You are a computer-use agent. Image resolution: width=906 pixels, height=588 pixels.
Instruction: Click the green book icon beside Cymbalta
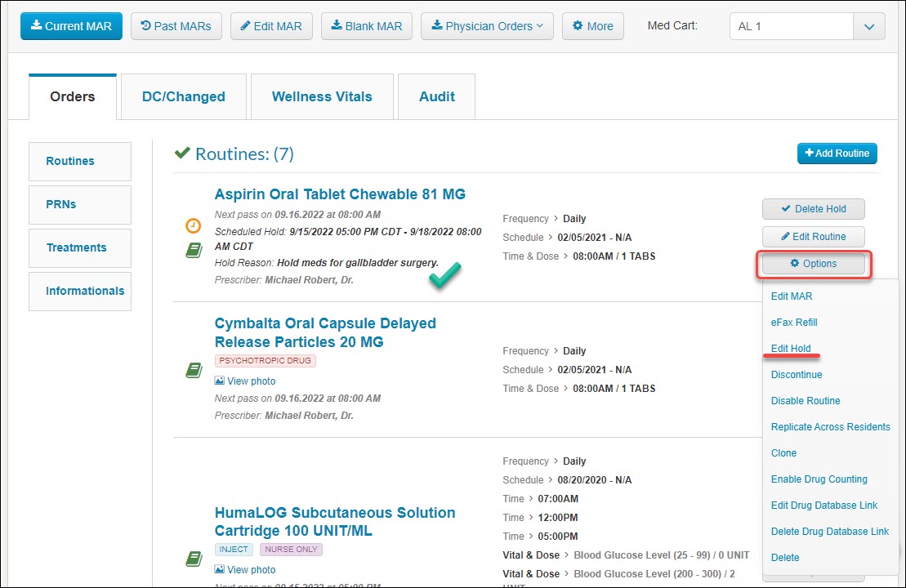coord(194,370)
